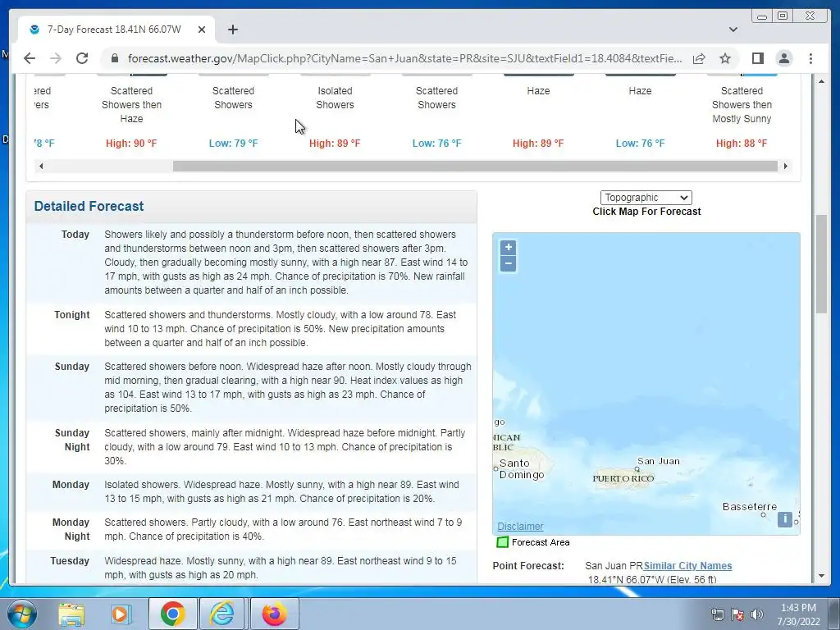Click the left arrow of forecast scrollbar
Image resolution: width=840 pixels, height=630 pixels.
(x=41, y=166)
